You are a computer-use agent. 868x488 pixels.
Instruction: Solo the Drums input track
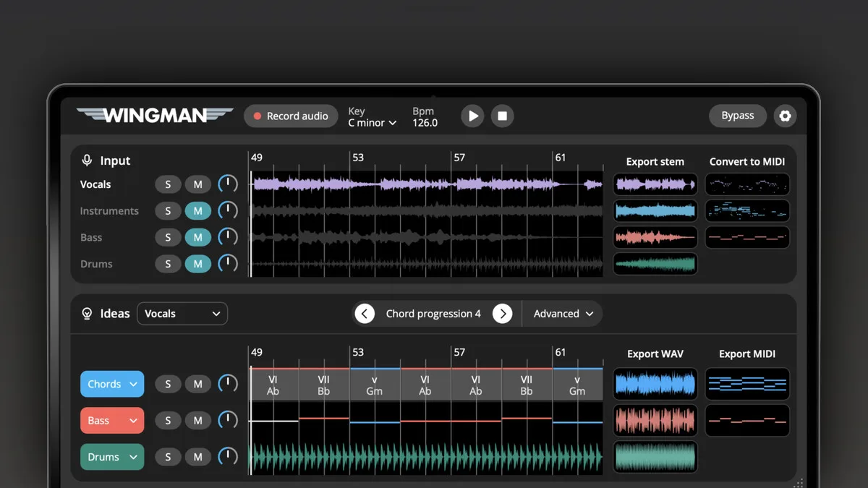point(168,264)
